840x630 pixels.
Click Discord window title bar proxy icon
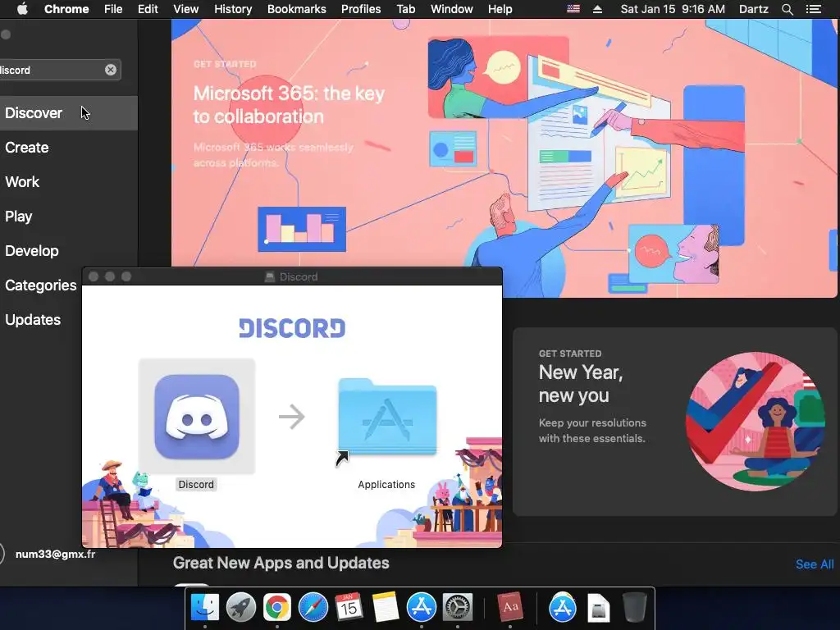point(269,277)
